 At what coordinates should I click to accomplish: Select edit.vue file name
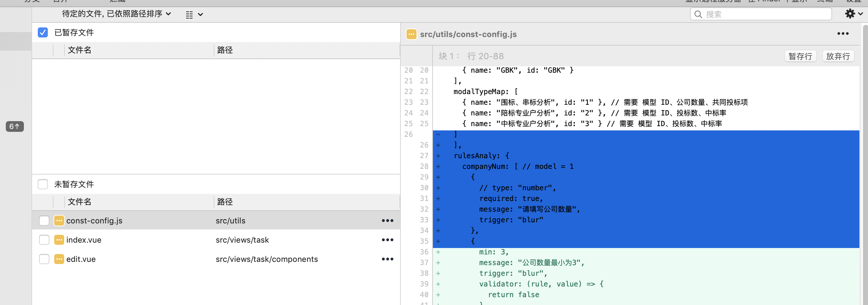(81, 259)
